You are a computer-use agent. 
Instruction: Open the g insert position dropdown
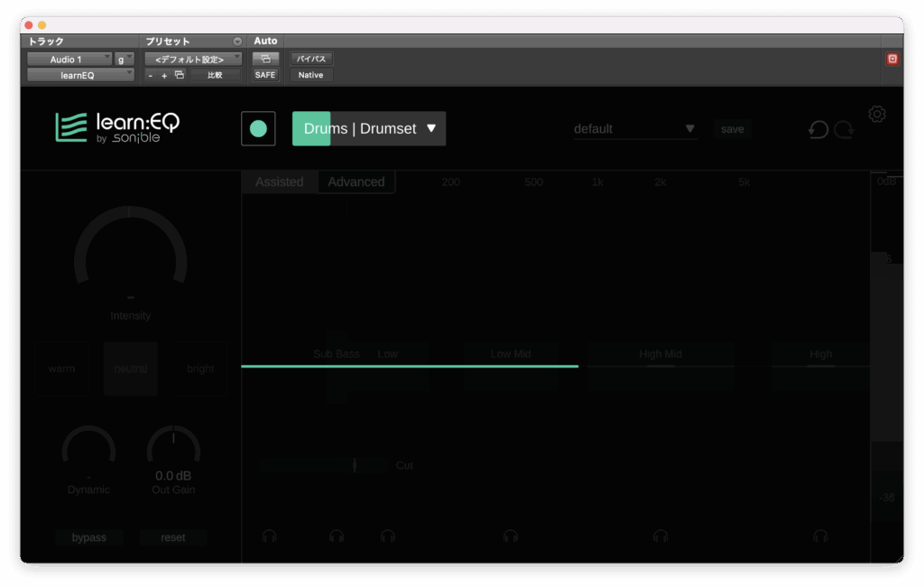point(125,59)
